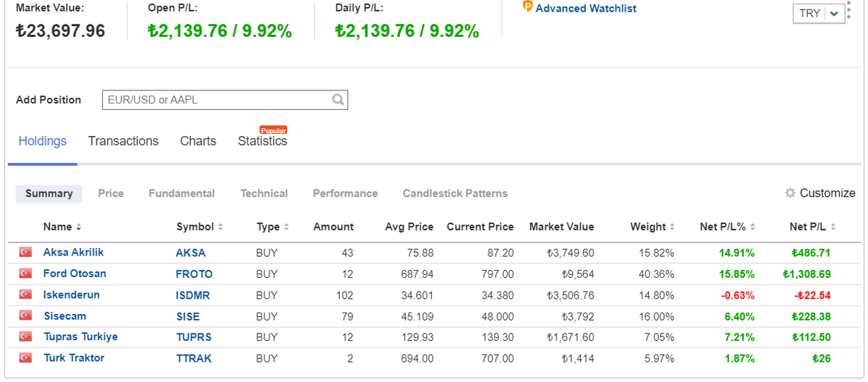Click the ₺23,697.96 market value total
Screen dimensions: 868x382
pyautogui.click(x=60, y=31)
